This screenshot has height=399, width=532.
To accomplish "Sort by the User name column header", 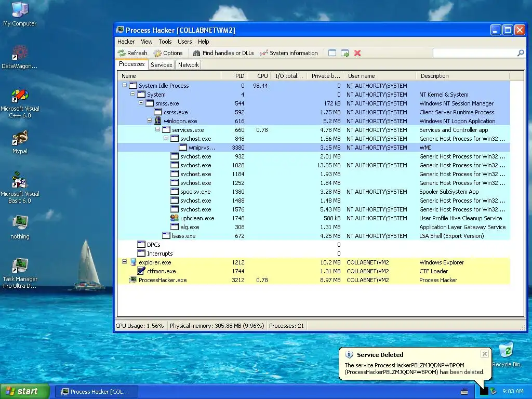I will (x=380, y=76).
